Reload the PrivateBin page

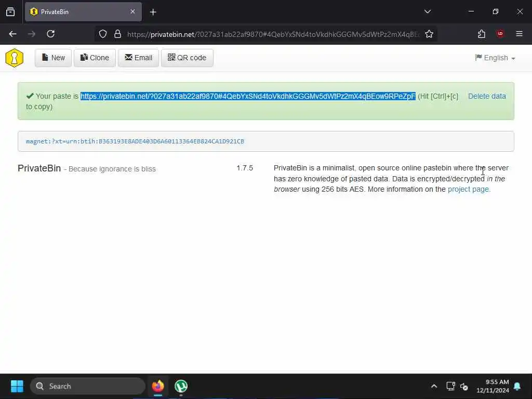(x=50, y=34)
